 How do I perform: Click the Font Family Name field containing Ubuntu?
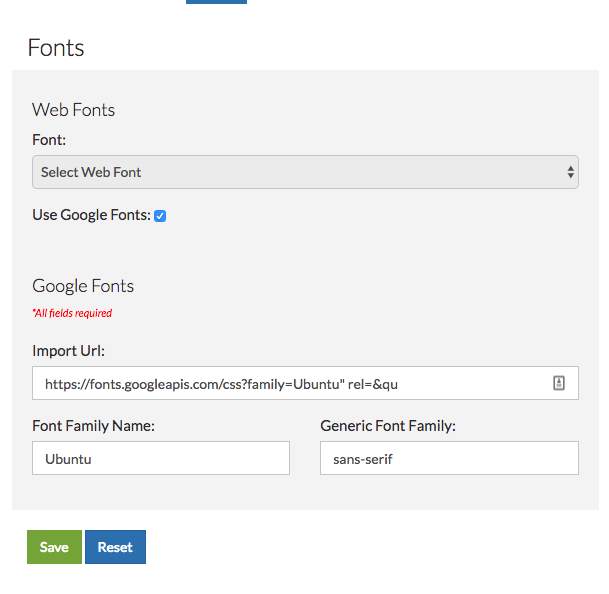[x=161, y=458]
